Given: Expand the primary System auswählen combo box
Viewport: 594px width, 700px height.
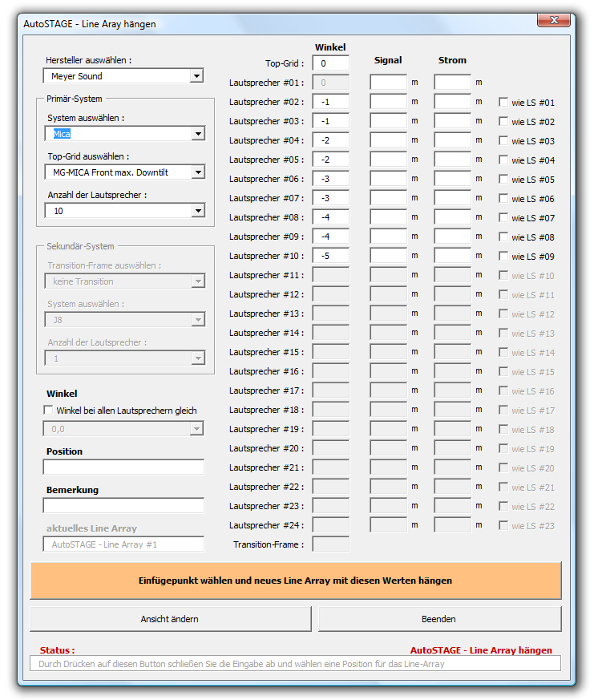Looking at the screenshot, I should (x=196, y=134).
